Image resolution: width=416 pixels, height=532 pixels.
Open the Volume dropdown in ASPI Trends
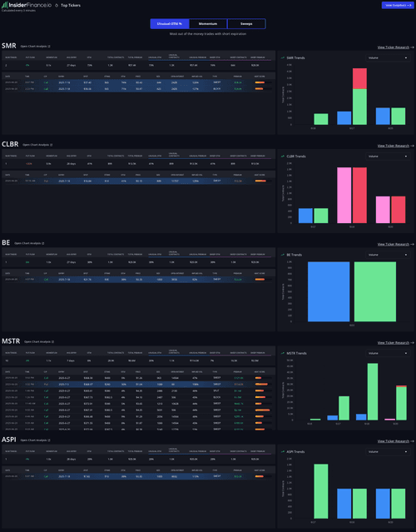coord(388,451)
